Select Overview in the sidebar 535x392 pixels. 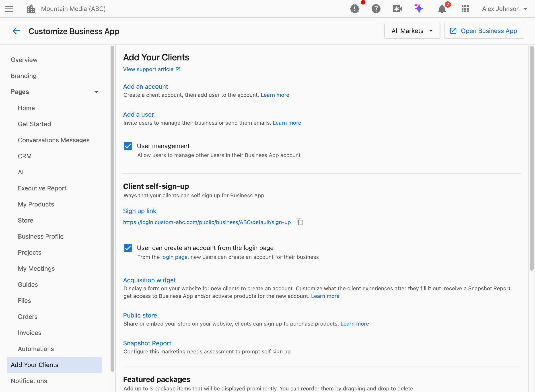[24, 60]
